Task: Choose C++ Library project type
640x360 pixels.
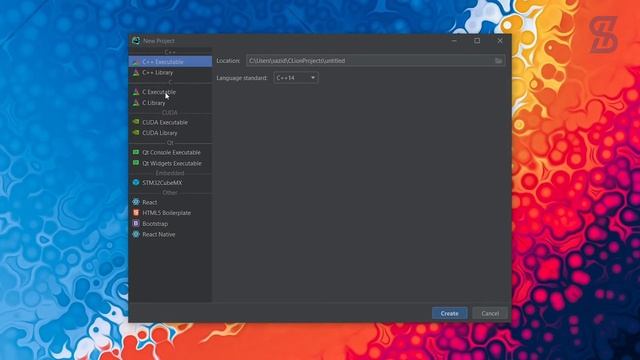Action: (170, 72)
